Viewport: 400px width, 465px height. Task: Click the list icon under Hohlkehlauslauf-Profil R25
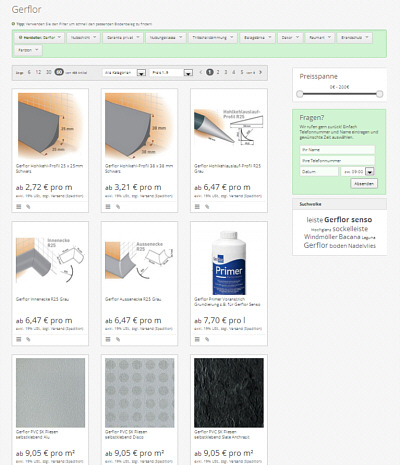tap(197, 207)
